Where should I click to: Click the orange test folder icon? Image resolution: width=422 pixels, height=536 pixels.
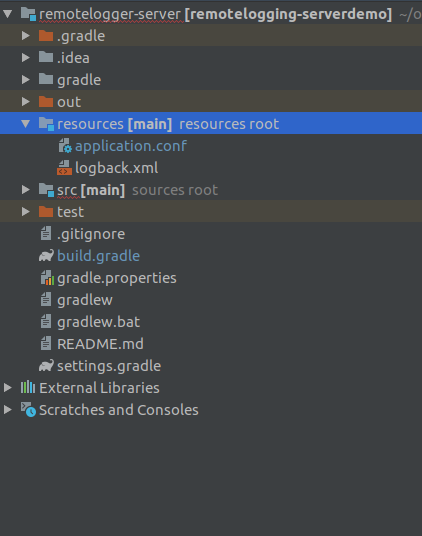(x=46, y=212)
